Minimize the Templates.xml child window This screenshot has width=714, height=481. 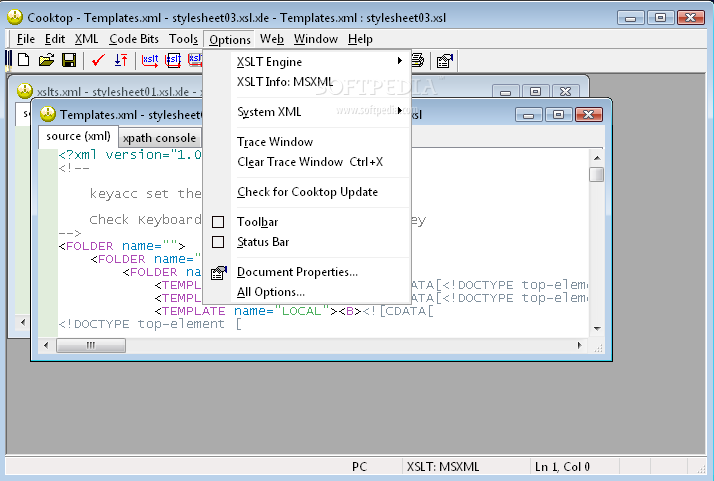[x=529, y=115]
